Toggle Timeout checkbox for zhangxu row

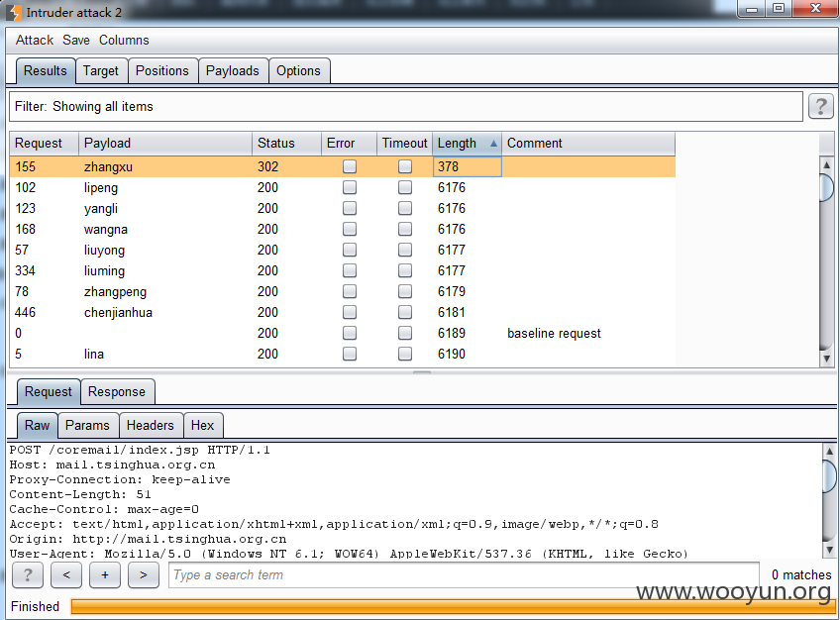405,166
